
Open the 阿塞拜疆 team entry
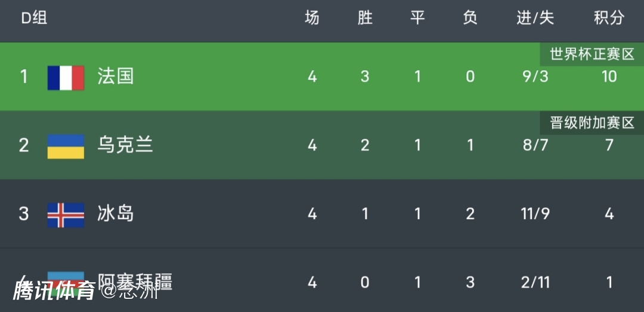tap(135, 280)
